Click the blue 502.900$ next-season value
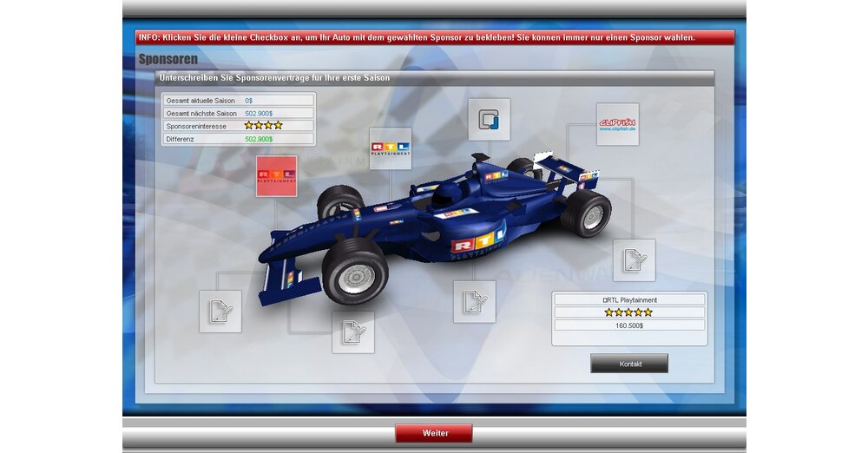Image resolution: width=868 pixels, height=453 pixels. tap(259, 114)
